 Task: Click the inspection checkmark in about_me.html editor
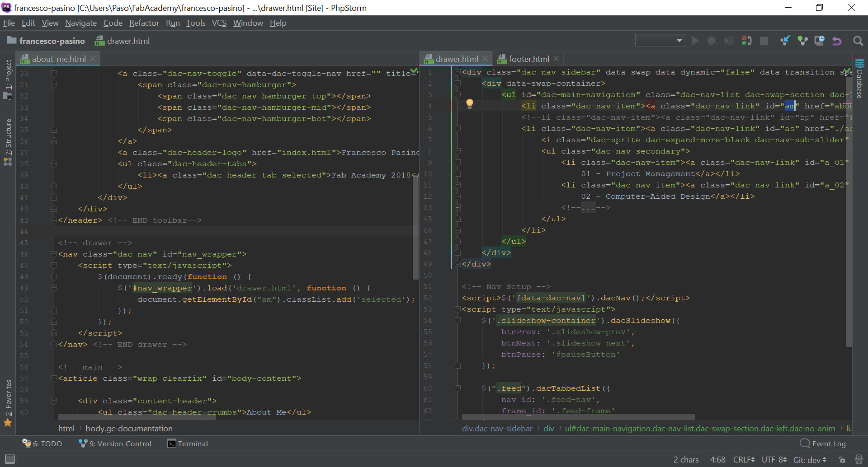pyautogui.click(x=414, y=71)
